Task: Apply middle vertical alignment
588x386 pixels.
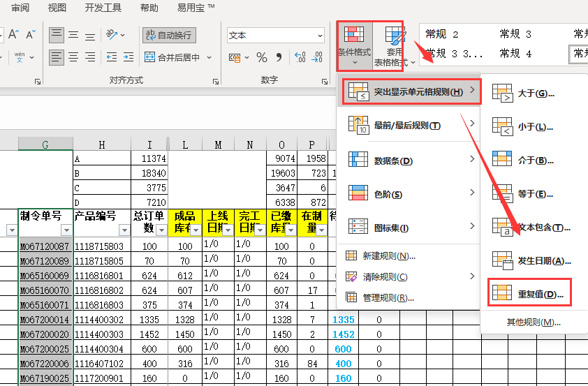Action: click(x=73, y=35)
